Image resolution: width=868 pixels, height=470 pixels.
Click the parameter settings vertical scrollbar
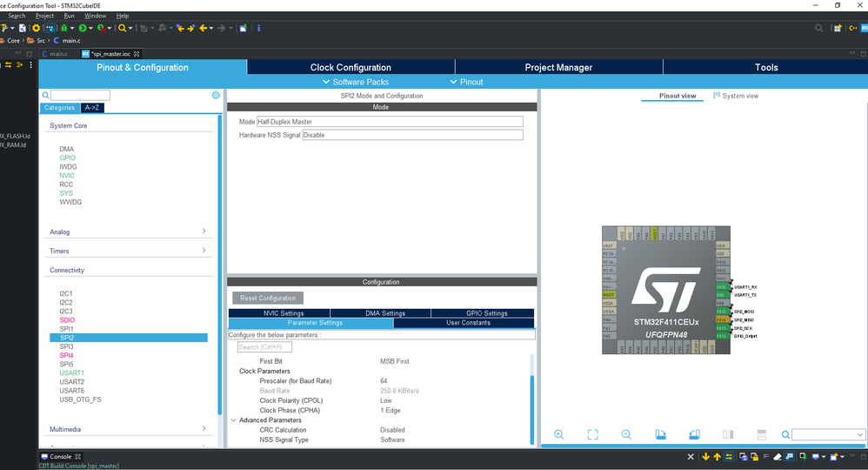(532, 410)
